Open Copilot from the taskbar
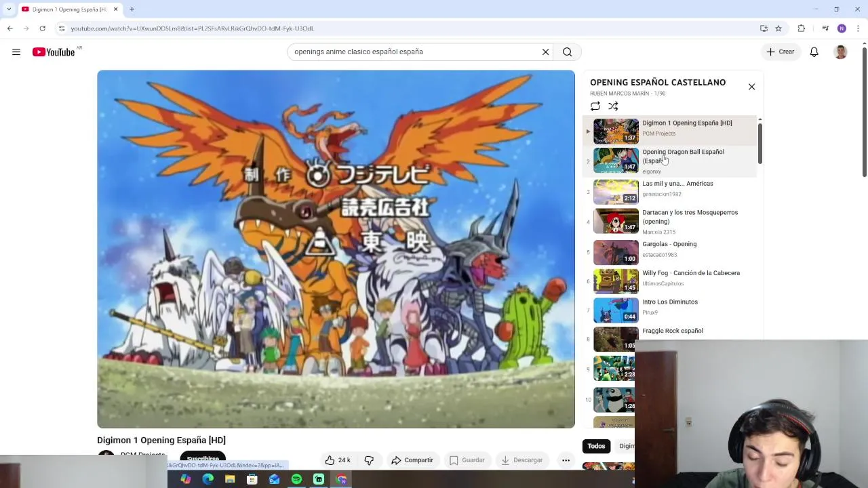Image resolution: width=868 pixels, height=488 pixels. click(185, 479)
